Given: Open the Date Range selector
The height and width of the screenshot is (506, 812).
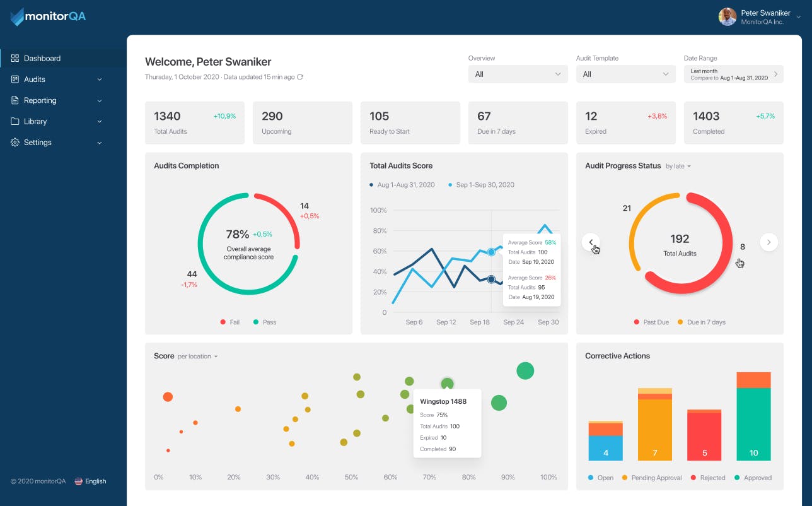Looking at the screenshot, I should [x=733, y=74].
